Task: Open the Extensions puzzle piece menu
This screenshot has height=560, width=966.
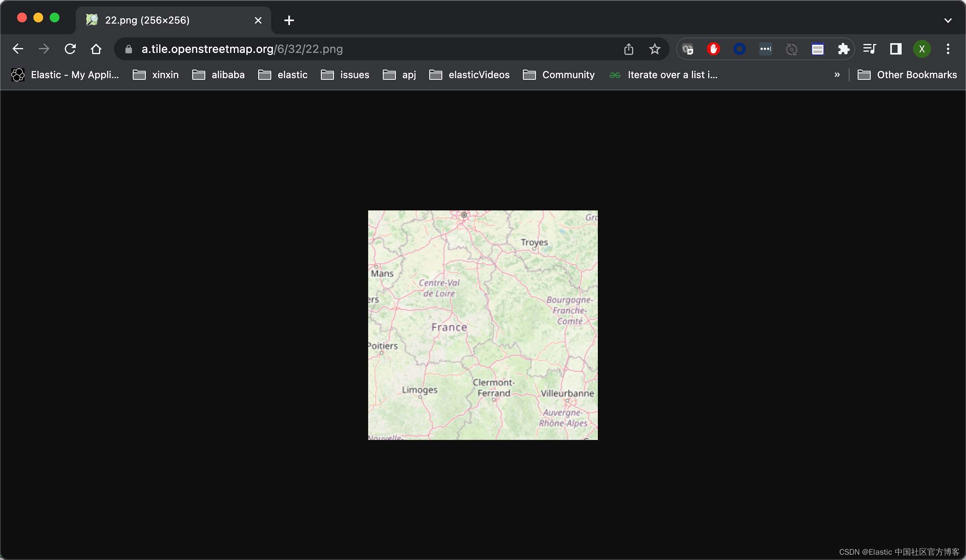Action: (843, 49)
